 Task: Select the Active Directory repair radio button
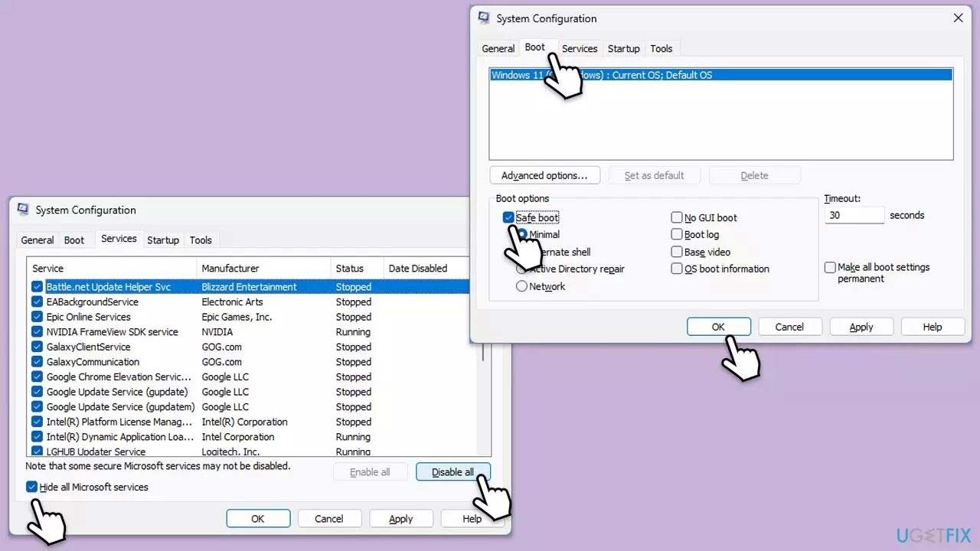click(x=521, y=269)
